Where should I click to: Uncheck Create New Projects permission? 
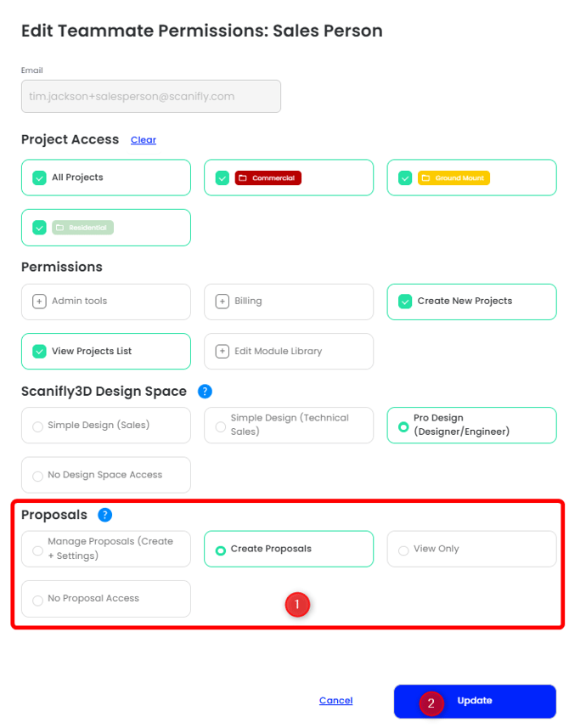tap(405, 302)
